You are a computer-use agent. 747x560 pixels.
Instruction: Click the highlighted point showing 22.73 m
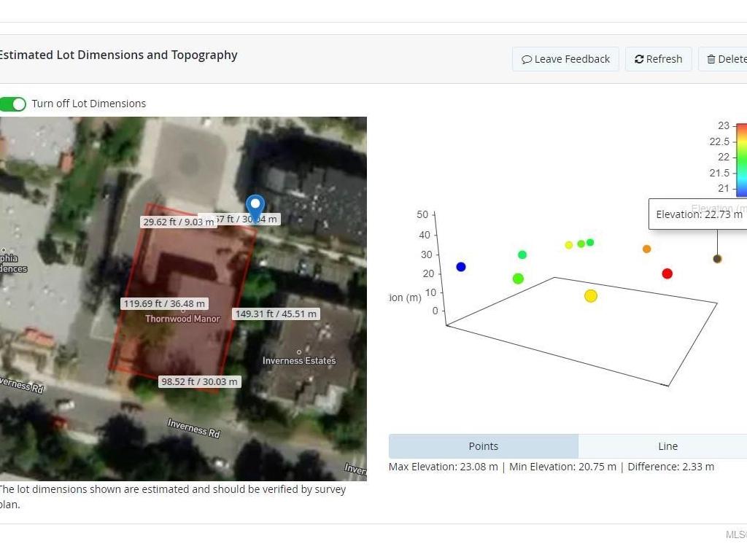tap(717, 259)
